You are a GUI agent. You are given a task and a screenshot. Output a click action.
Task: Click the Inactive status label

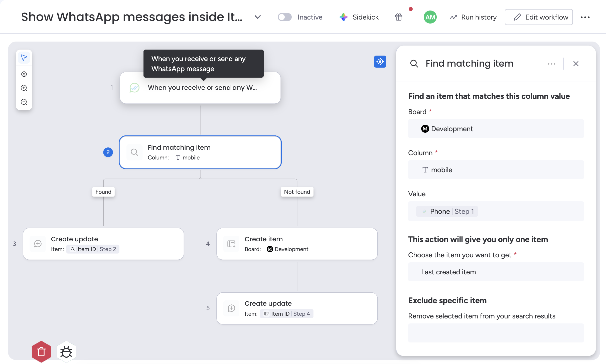pyautogui.click(x=310, y=17)
